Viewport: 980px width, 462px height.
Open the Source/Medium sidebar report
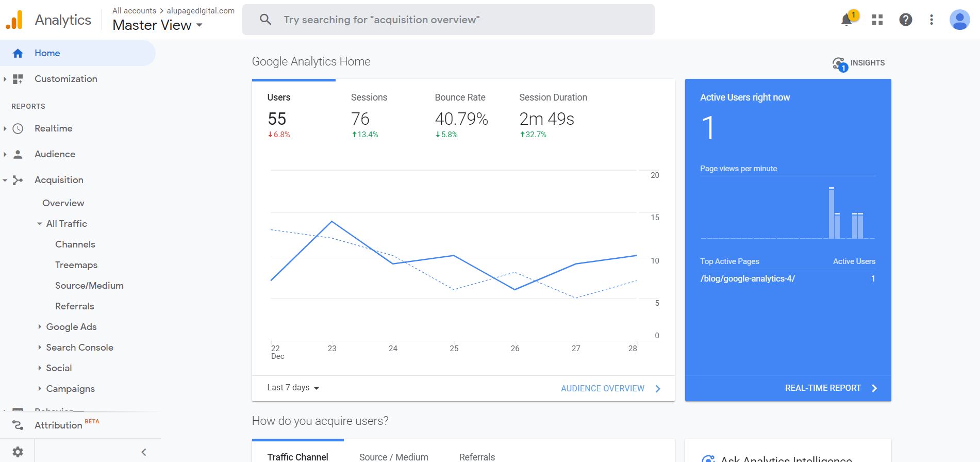tap(89, 286)
